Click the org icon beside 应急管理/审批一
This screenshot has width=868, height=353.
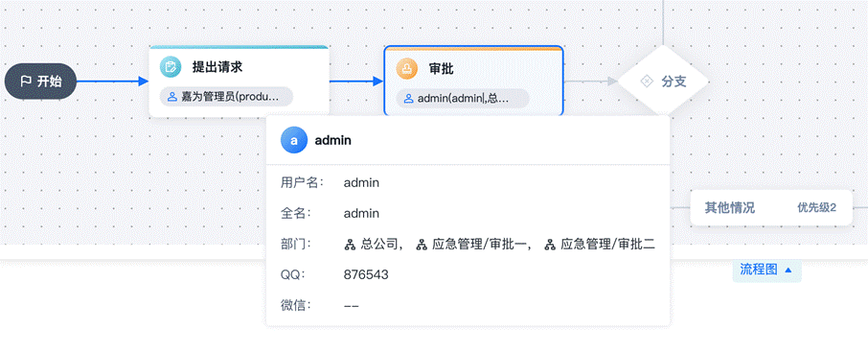[421, 244]
